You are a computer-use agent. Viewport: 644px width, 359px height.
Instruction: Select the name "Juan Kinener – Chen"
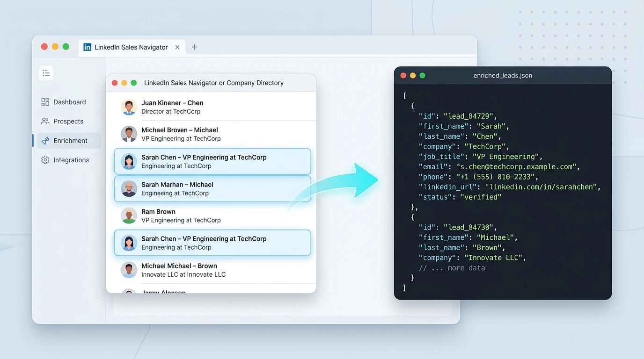172,103
